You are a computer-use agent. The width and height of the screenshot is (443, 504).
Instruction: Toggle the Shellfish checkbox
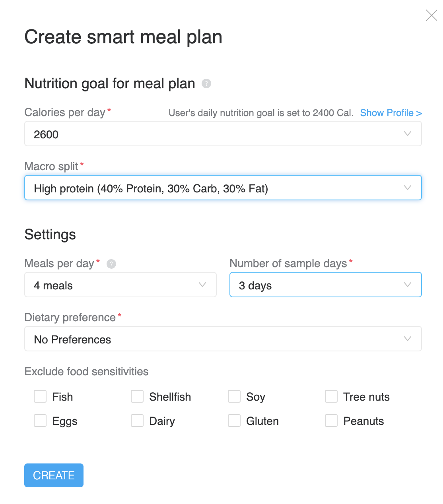[137, 396]
